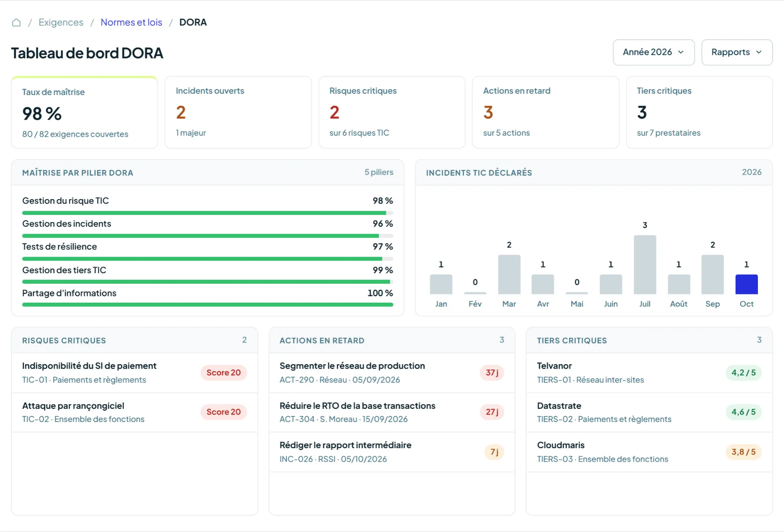
Task: Open the Risques critiques KPI card
Action: [x=392, y=112]
